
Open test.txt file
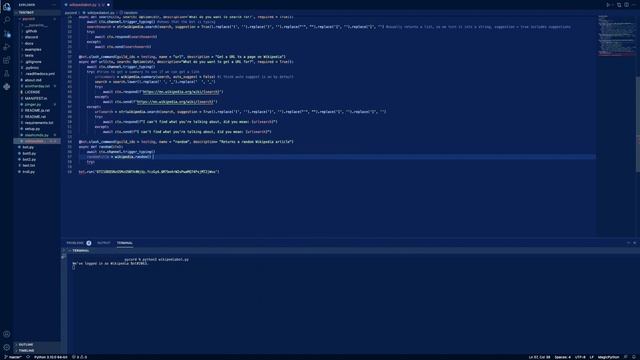(29, 166)
